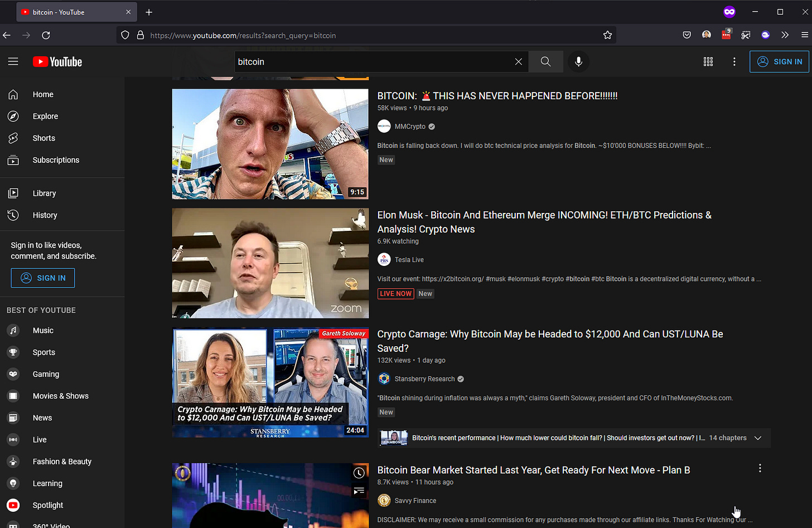Viewport: 812px width, 528px height.
Task: Click the Pocket save icon in the toolbar
Action: pyautogui.click(x=687, y=35)
